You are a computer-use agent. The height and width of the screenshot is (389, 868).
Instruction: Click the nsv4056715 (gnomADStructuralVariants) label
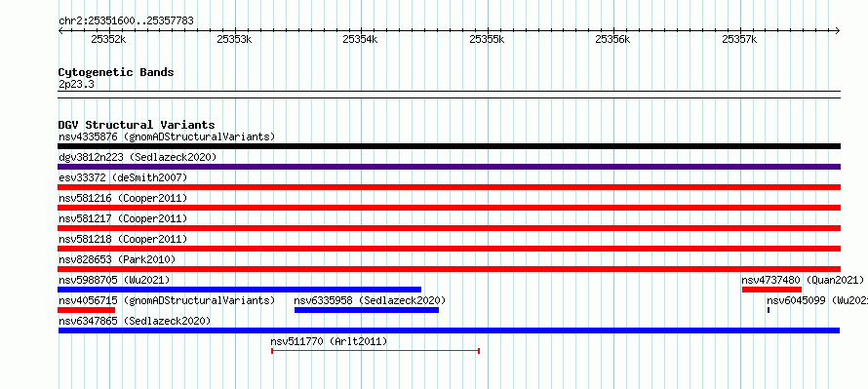[x=167, y=300]
